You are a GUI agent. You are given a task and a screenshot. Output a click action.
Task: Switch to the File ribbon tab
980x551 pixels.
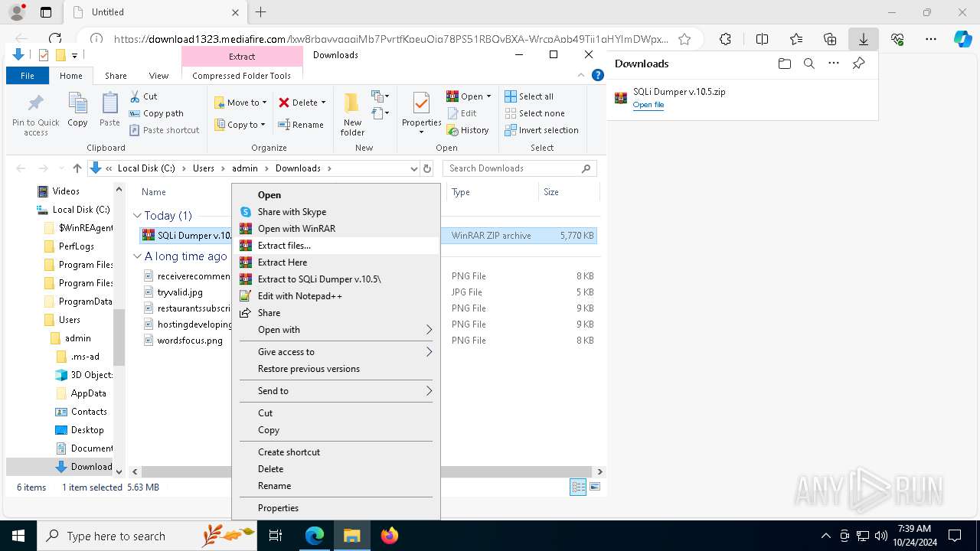(28, 76)
